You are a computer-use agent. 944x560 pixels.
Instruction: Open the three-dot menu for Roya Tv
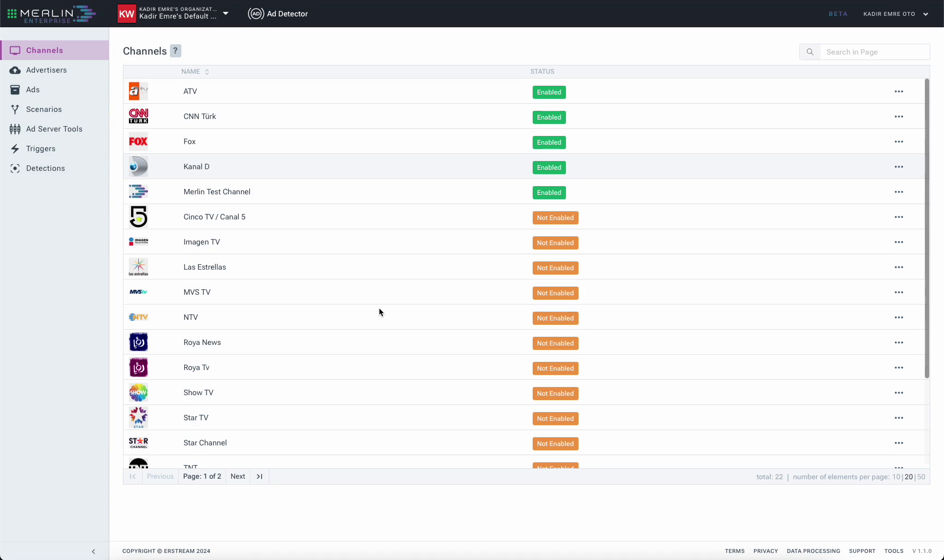click(x=899, y=367)
